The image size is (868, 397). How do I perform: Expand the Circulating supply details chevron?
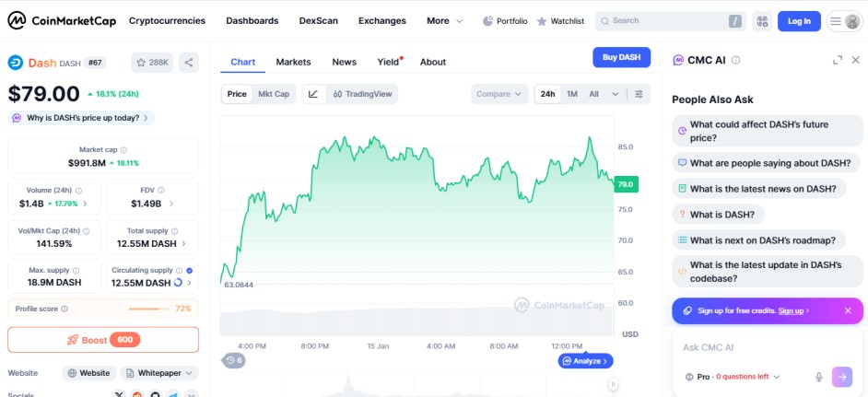coord(189,283)
